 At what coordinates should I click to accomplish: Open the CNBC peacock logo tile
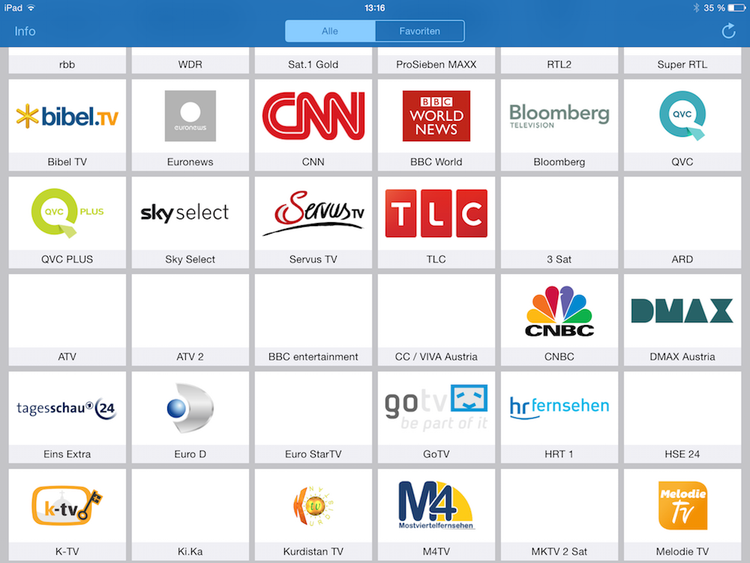point(559,311)
